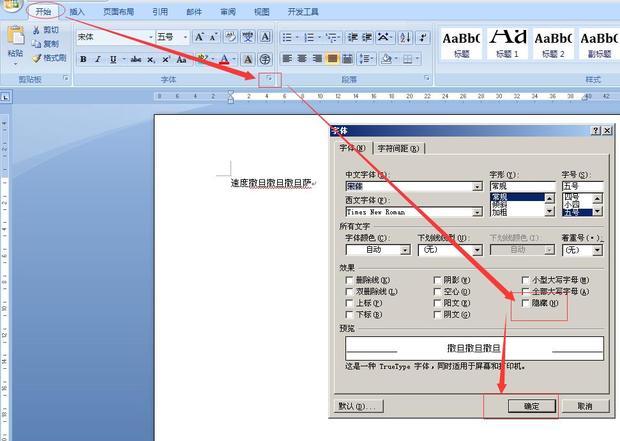Viewport: 620px width, 441px height.
Task: Click the bullet list icon
Action: [x=287, y=38]
